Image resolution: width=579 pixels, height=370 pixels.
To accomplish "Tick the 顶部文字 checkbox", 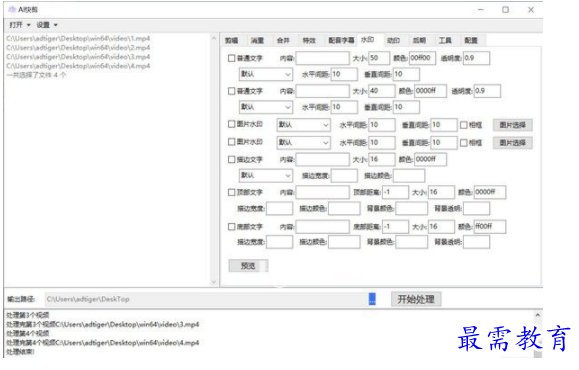I will [x=232, y=192].
